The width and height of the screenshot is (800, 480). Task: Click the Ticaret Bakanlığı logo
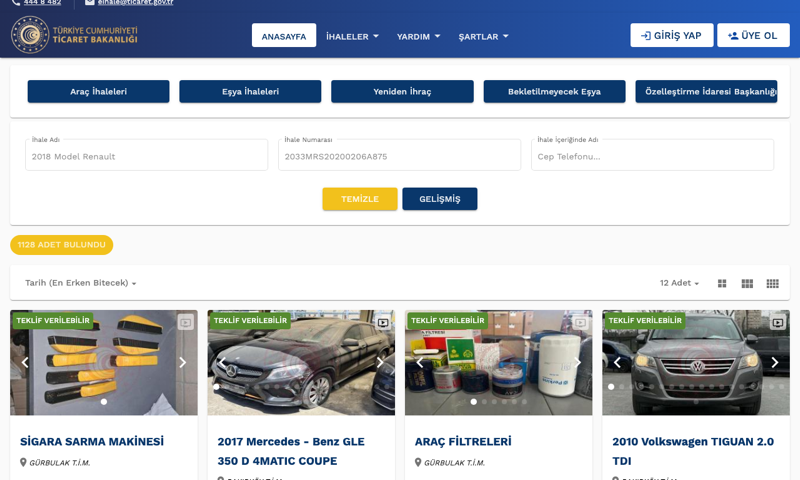pyautogui.click(x=74, y=35)
